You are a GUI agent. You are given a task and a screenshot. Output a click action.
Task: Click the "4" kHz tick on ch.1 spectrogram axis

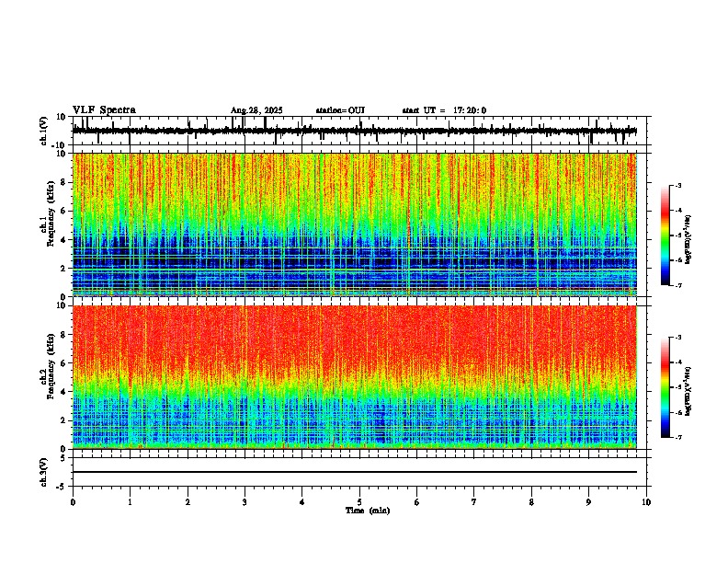pos(63,240)
